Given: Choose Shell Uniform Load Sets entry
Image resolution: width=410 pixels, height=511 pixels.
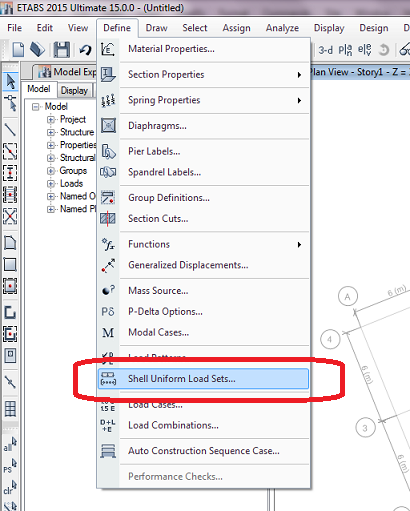Looking at the screenshot, I should tap(203, 379).
